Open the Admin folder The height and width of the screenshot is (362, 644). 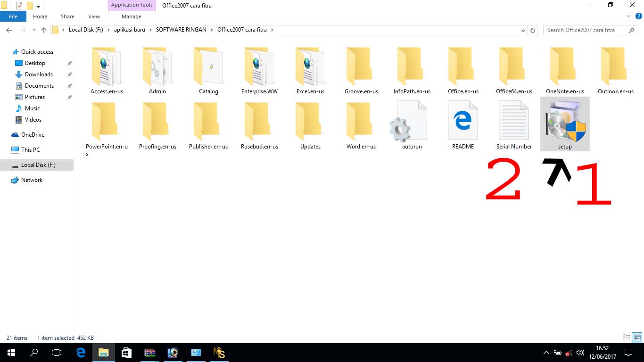[157, 71]
